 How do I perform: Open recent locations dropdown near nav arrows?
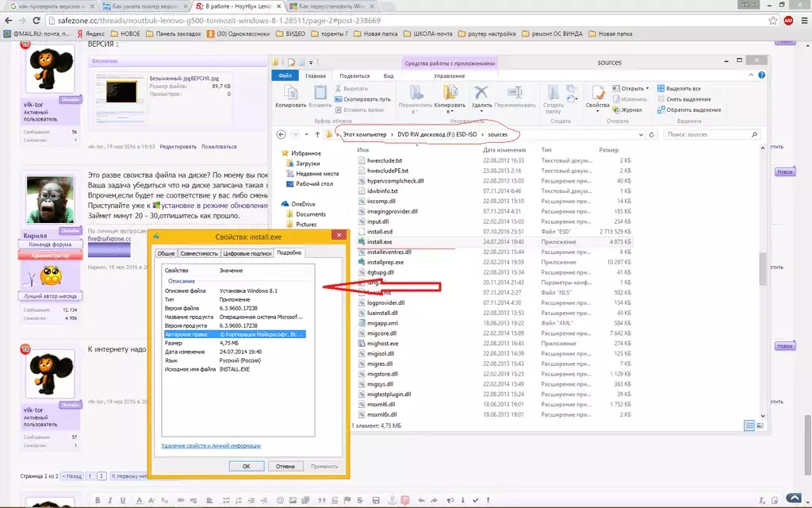point(306,135)
